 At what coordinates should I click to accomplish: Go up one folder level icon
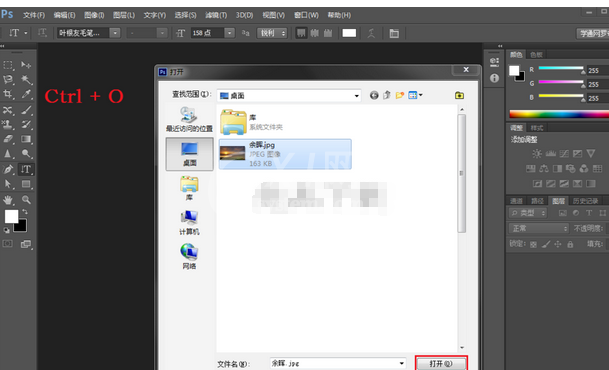click(387, 96)
